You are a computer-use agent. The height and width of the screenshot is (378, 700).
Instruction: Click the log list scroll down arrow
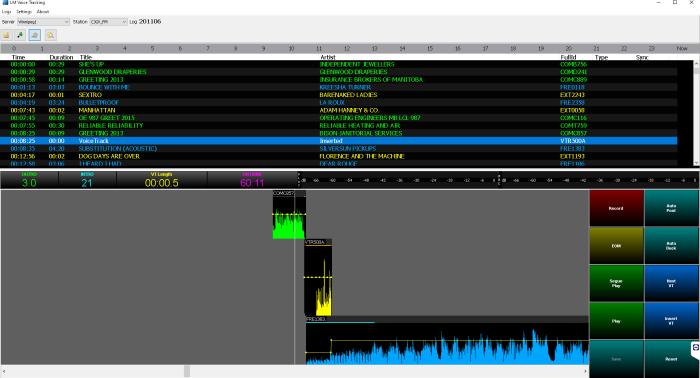pos(696,163)
